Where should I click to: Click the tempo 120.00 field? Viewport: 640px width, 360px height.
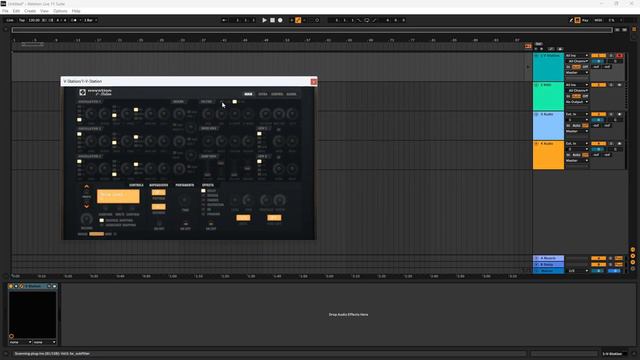click(x=34, y=20)
